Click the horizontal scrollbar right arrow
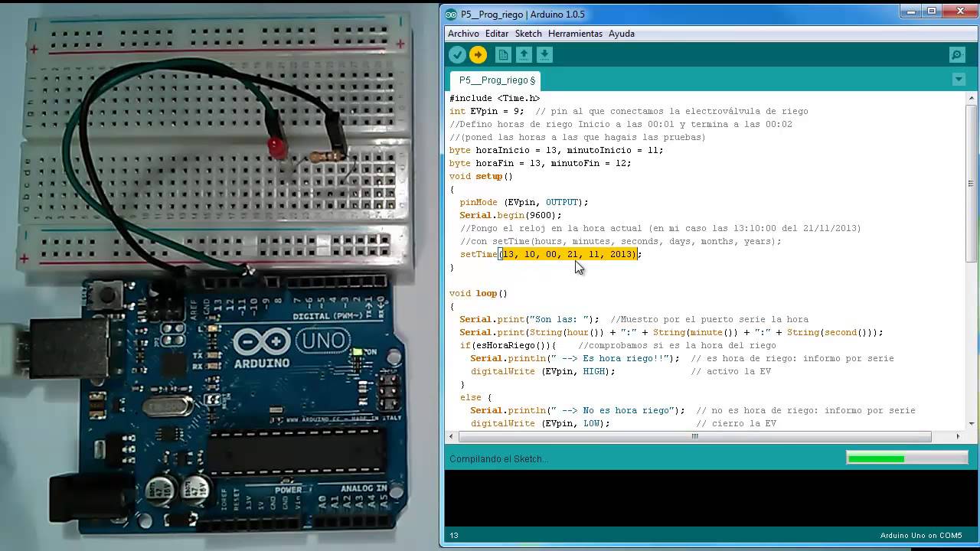 tap(959, 436)
